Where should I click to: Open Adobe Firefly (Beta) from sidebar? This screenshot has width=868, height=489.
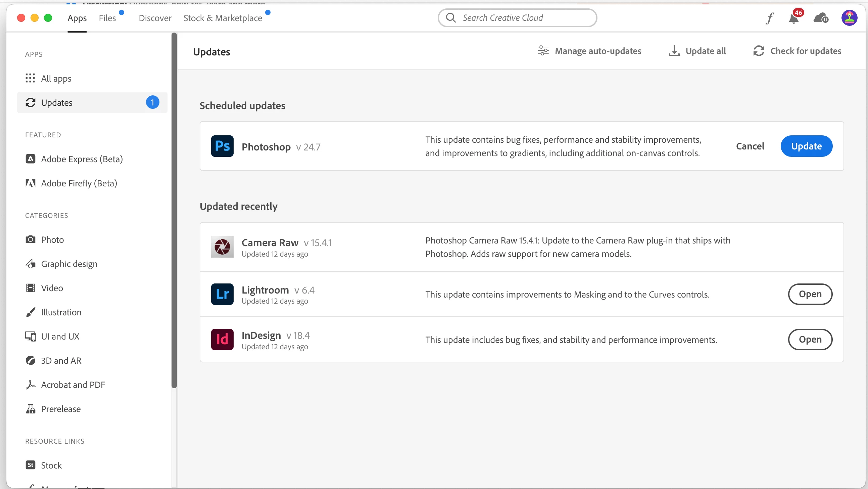click(79, 183)
